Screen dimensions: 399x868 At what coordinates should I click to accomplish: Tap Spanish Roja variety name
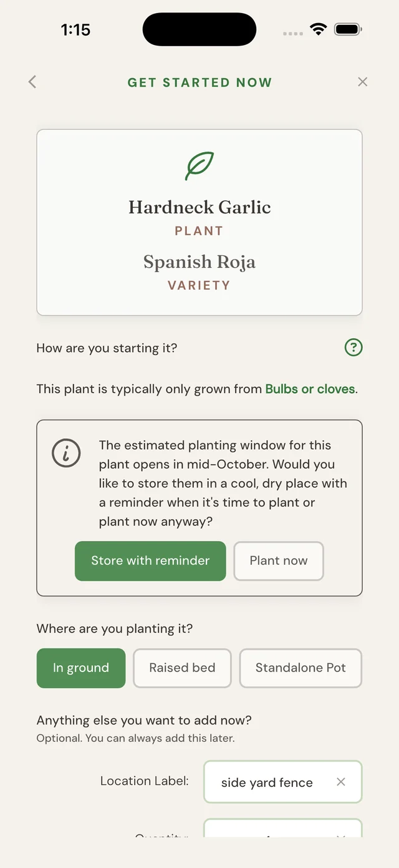point(199,262)
